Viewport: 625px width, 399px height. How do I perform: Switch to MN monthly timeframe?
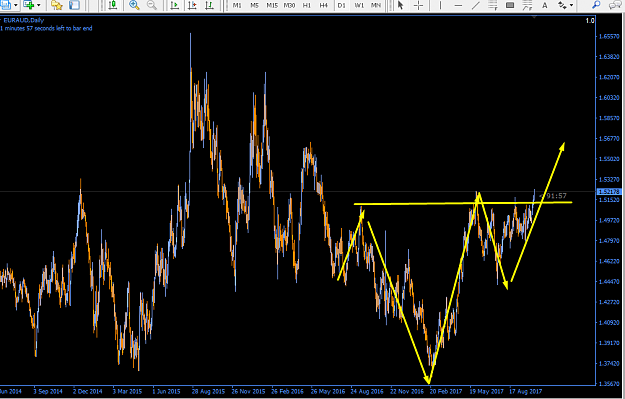pos(375,5)
